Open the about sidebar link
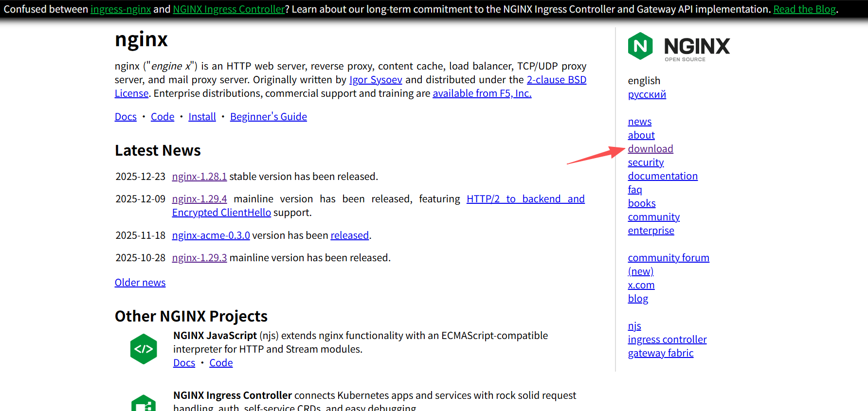This screenshot has width=868, height=411. (x=641, y=135)
